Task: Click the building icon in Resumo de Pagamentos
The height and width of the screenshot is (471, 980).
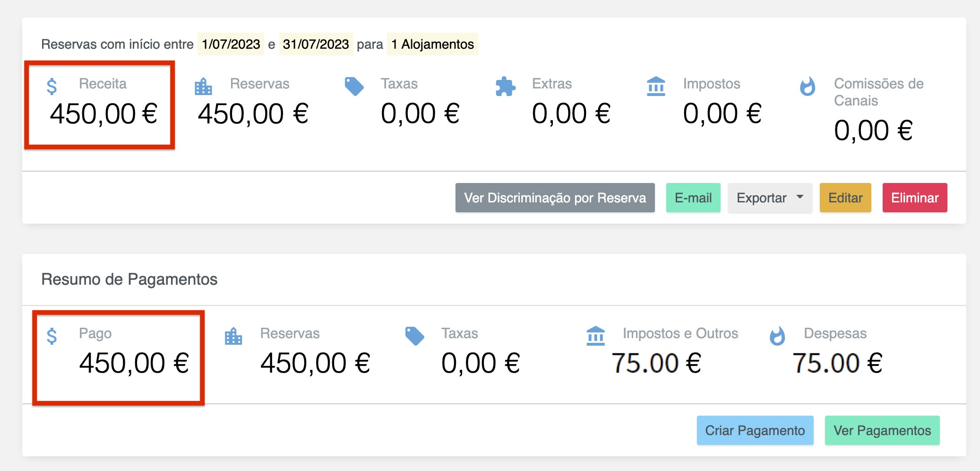Action: click(x=233, y=336)
